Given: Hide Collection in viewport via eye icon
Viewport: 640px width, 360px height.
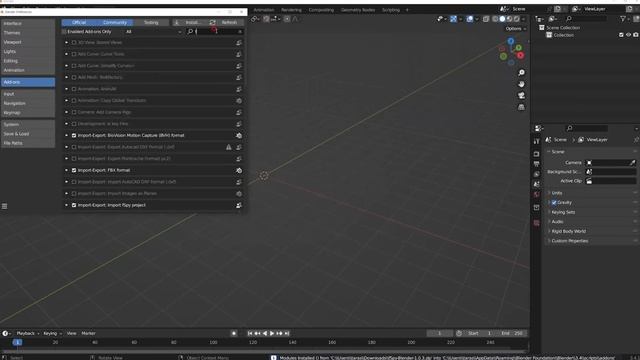Looking at the screenshot, I should [x=629, y=35].
